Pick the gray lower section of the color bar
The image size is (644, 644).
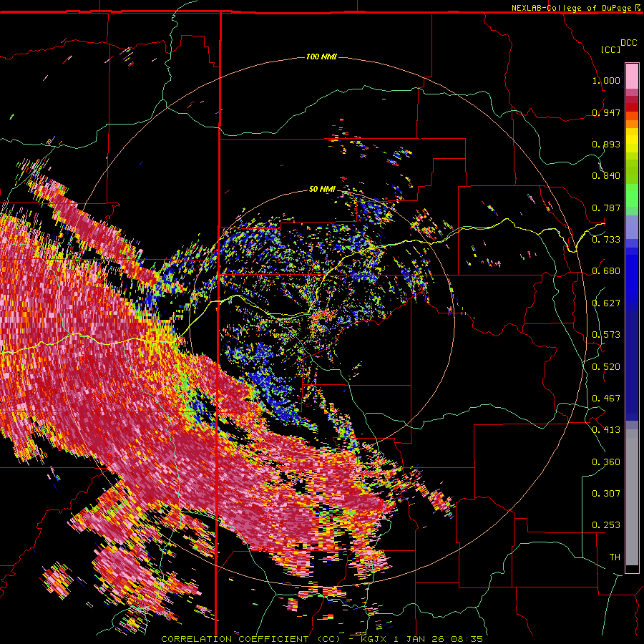[x=632, y=497]
